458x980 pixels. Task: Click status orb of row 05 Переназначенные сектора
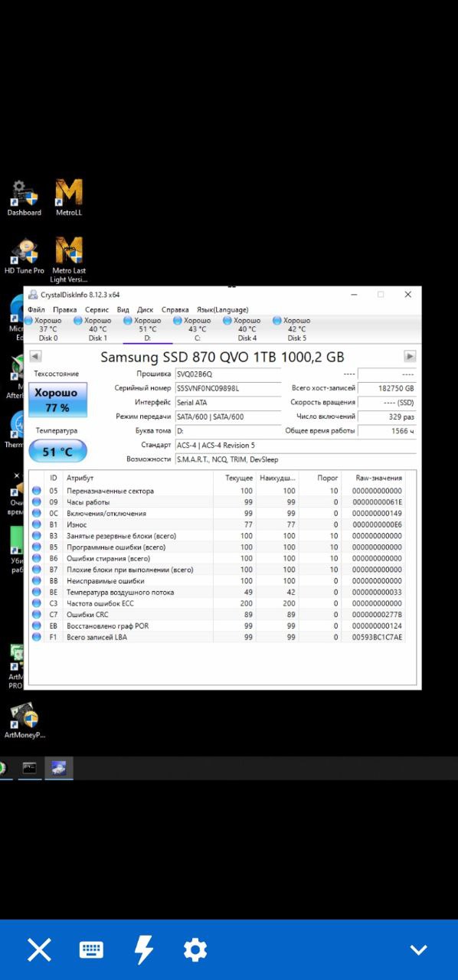click(x=37, y=491)
